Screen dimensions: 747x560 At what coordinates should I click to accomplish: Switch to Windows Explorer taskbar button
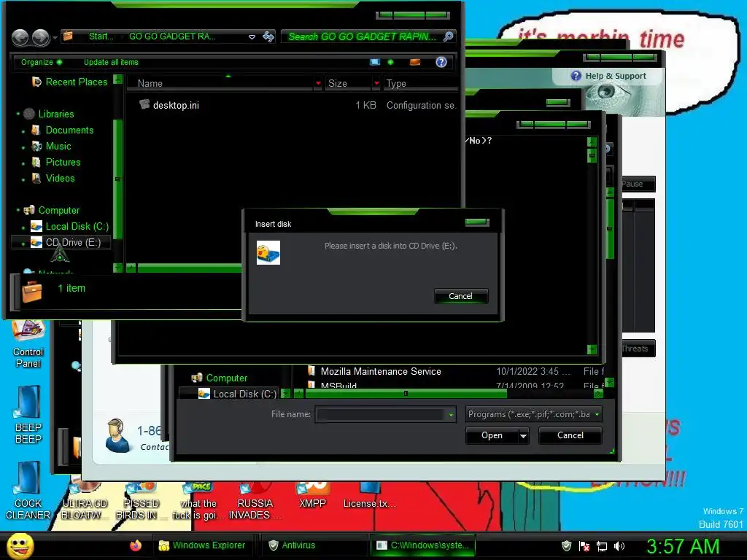click(202, 545)
